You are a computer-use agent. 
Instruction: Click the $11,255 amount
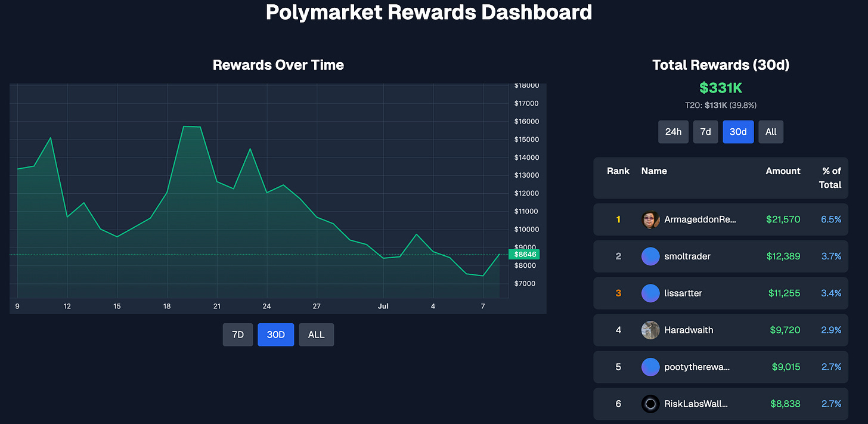pos(785,293)
